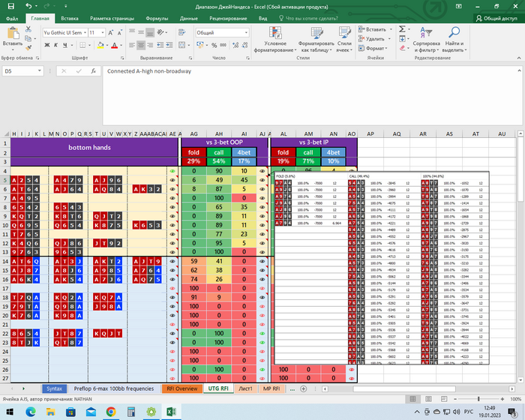Open the number format dropdown (Общий)

pyautogui.click(x=246, y=32)
